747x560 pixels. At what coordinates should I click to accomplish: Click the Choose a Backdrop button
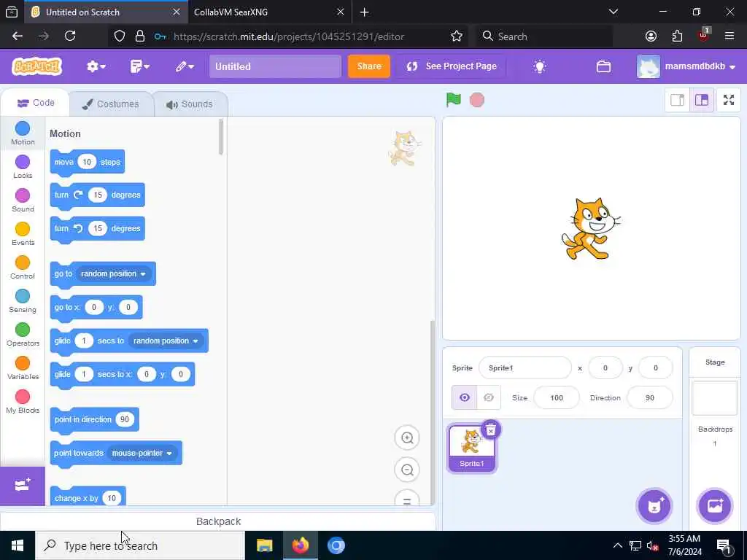tap(715, 506)
